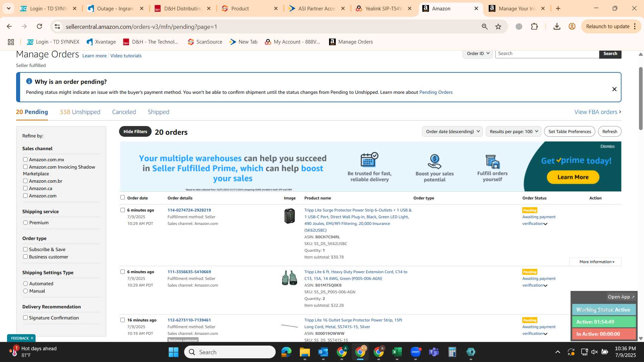Close the blue pending order info banner
This screenshot has height=362, width=644.
[614, 89]
